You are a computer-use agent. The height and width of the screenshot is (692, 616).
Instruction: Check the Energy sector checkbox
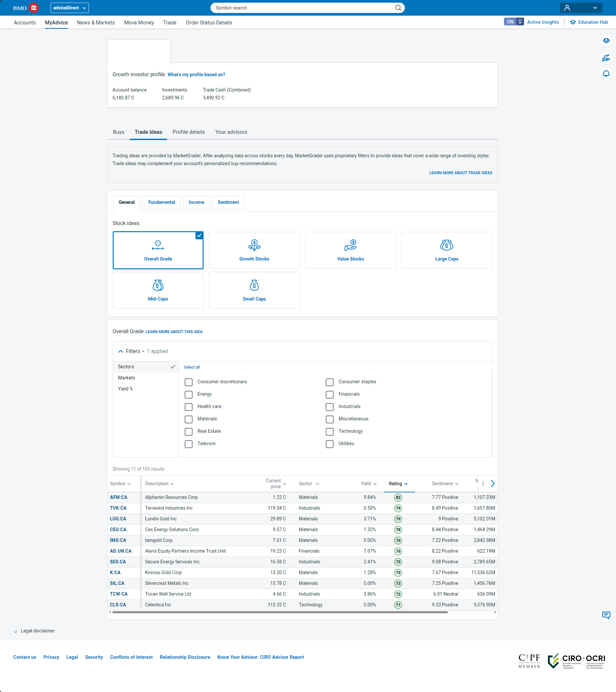coord(189,394)
